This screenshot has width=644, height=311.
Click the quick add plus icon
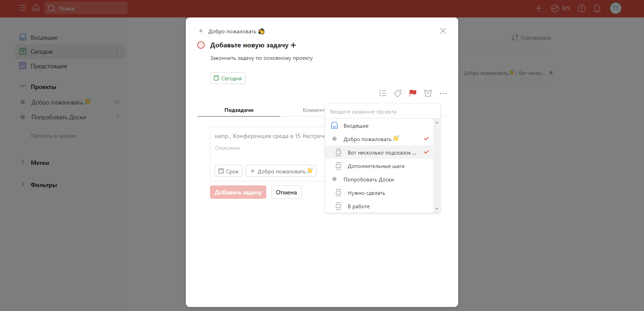538,8
